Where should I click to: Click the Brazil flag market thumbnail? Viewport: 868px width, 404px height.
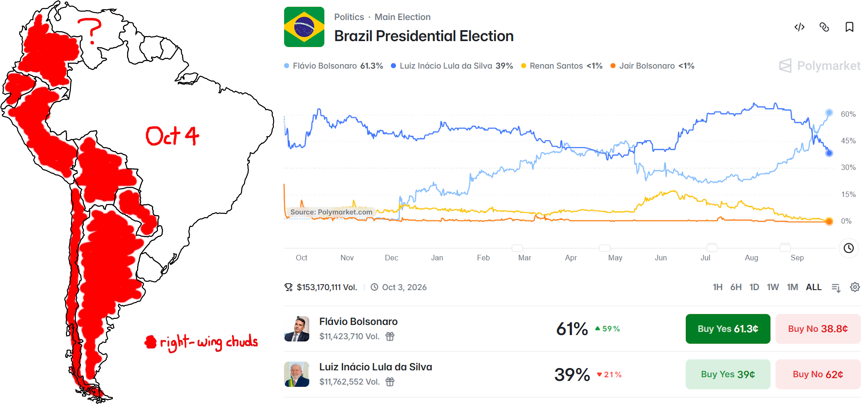304,27
